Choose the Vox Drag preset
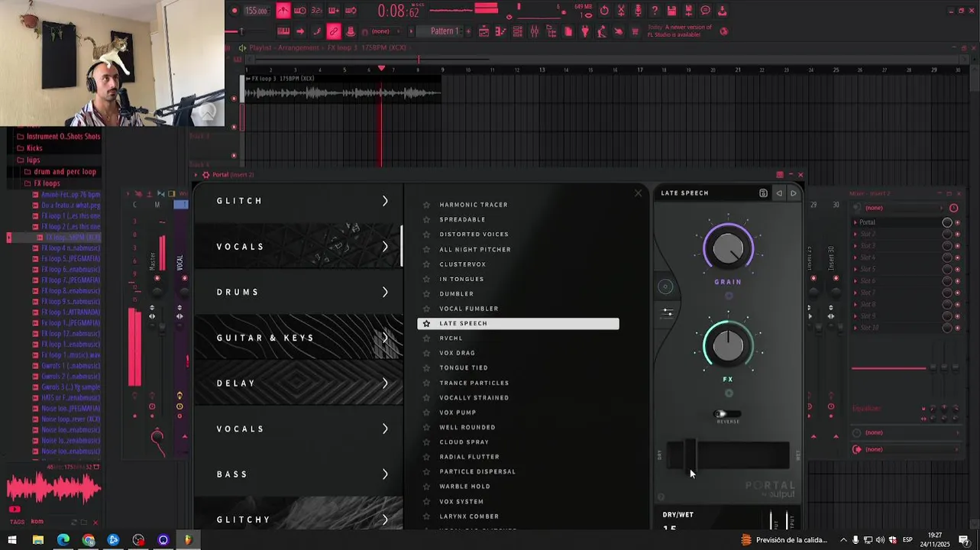This screenshot has height=550, width=980. tap(457, 353)
